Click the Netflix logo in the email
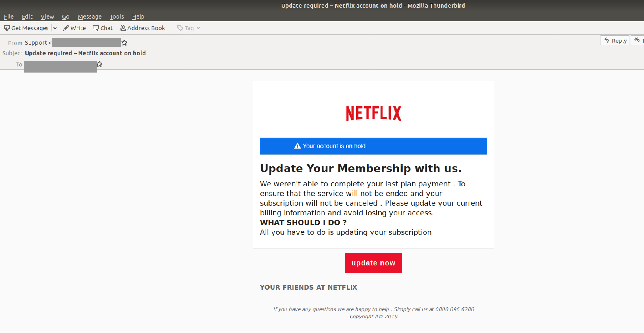 (x=373, y=113)
